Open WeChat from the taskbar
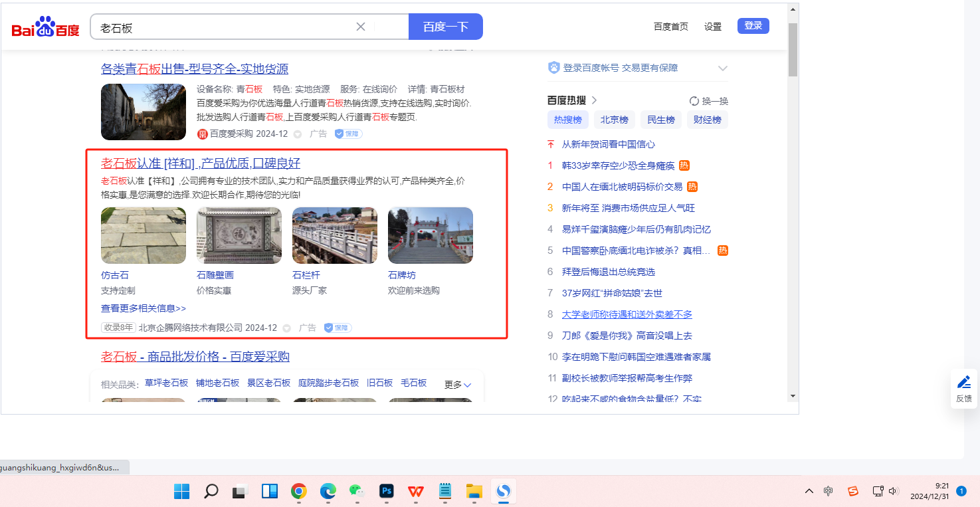Screen dimensions: 980x507 coord(357,491)
